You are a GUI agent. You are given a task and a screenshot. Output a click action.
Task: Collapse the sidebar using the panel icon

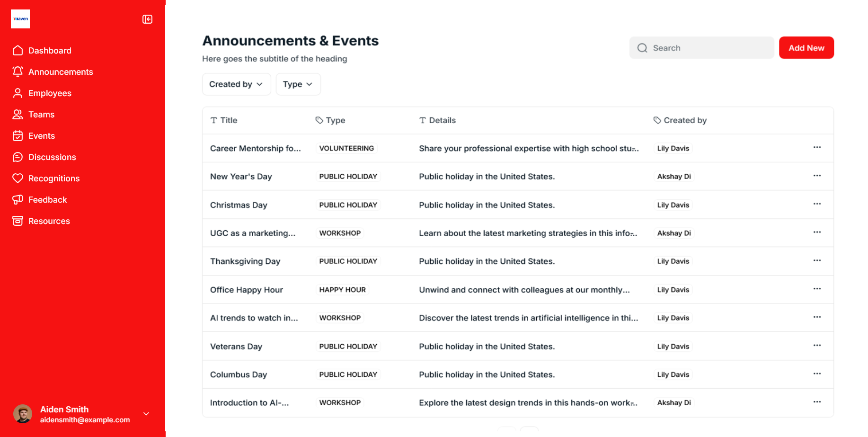coord(147,19)
